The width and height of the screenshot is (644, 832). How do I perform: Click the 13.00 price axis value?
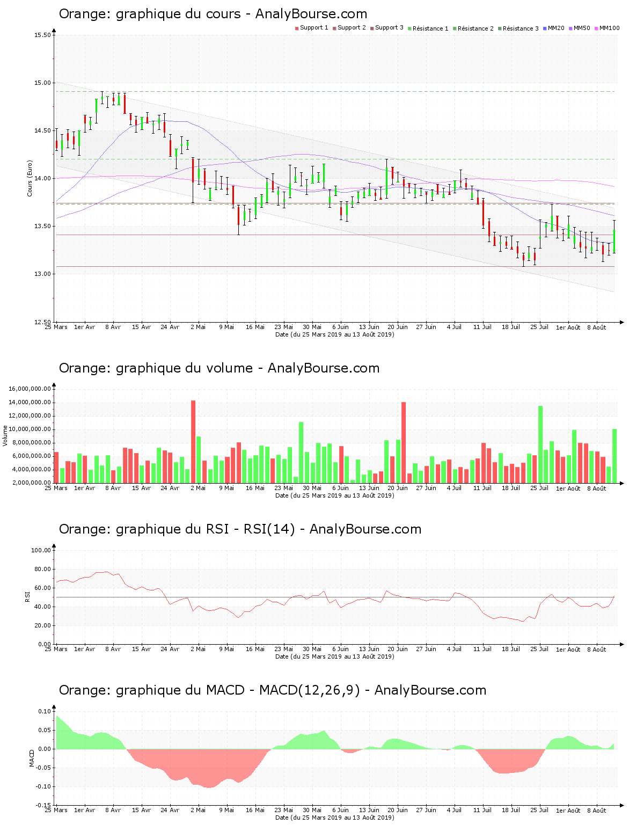tap(42, 274)
